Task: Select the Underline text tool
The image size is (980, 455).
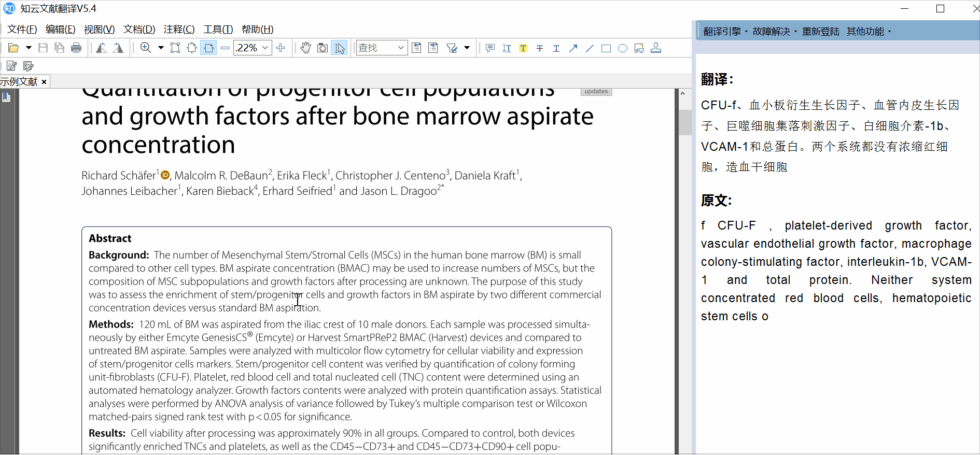Action: pyautogui.click(x=556, y=48)
